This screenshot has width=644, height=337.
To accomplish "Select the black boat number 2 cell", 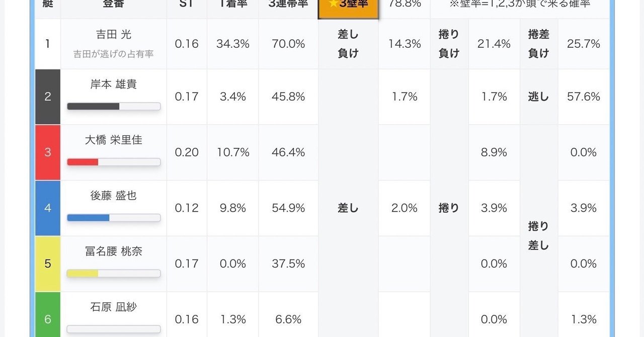I will tap(48, 97).
